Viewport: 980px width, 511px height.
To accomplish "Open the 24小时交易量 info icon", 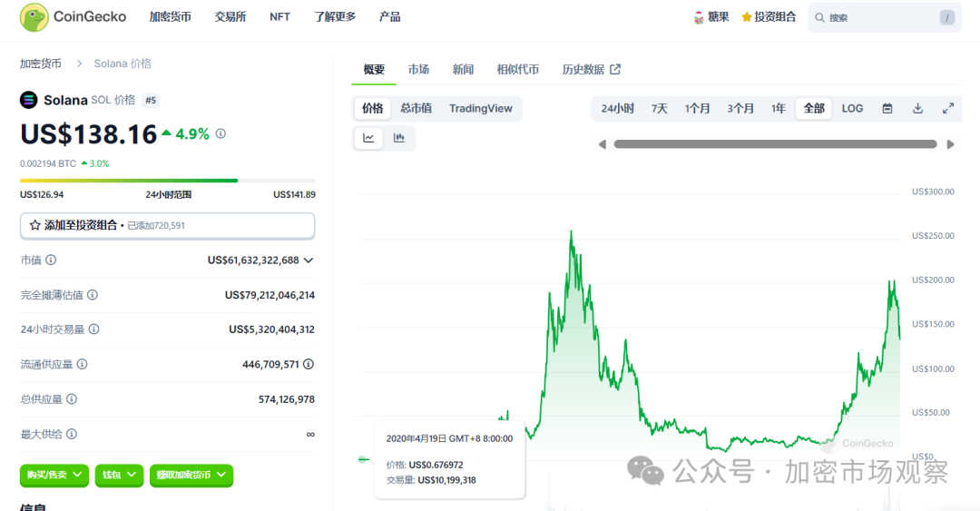I will coord(93,329).
